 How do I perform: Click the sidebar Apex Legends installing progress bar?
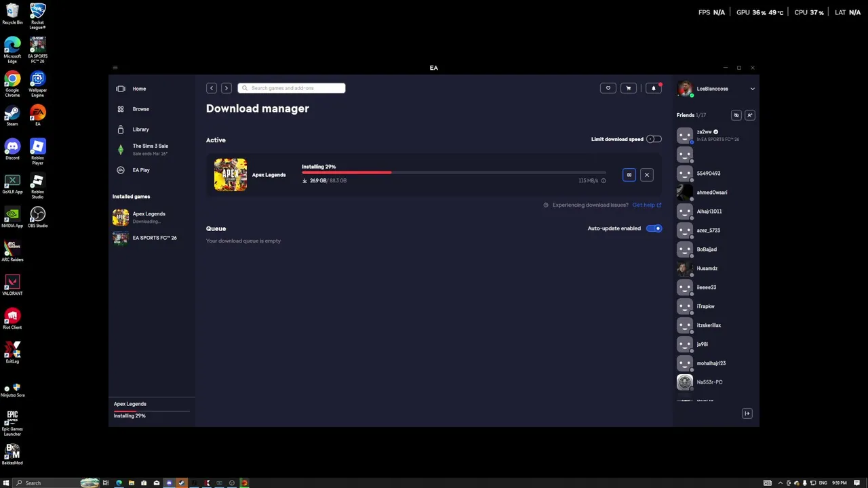[x=152, y=411]
